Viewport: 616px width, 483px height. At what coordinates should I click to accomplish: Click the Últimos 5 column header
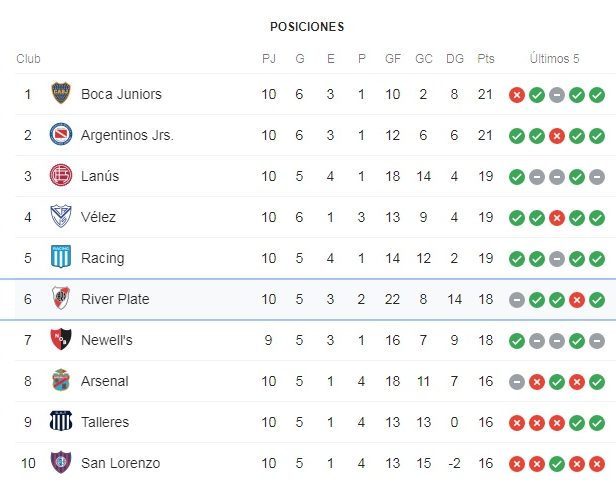pos(554,59)
